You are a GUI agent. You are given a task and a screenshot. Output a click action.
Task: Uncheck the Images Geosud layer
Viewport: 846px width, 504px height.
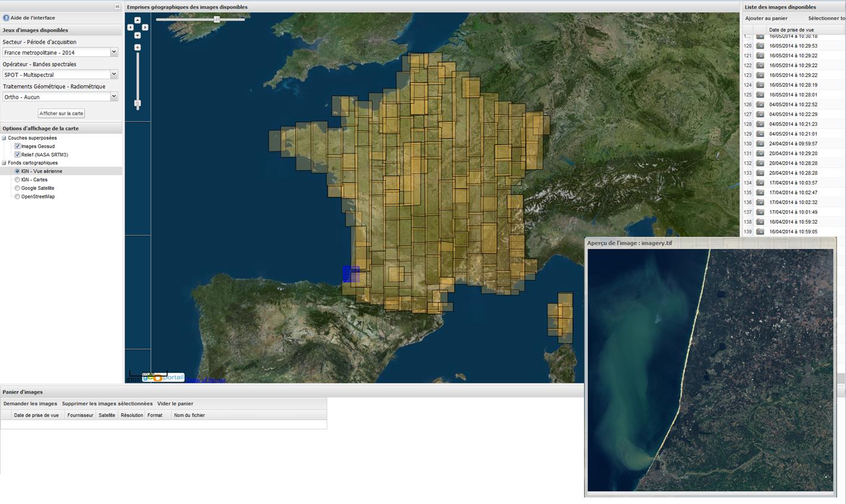(x=17, y=146)
